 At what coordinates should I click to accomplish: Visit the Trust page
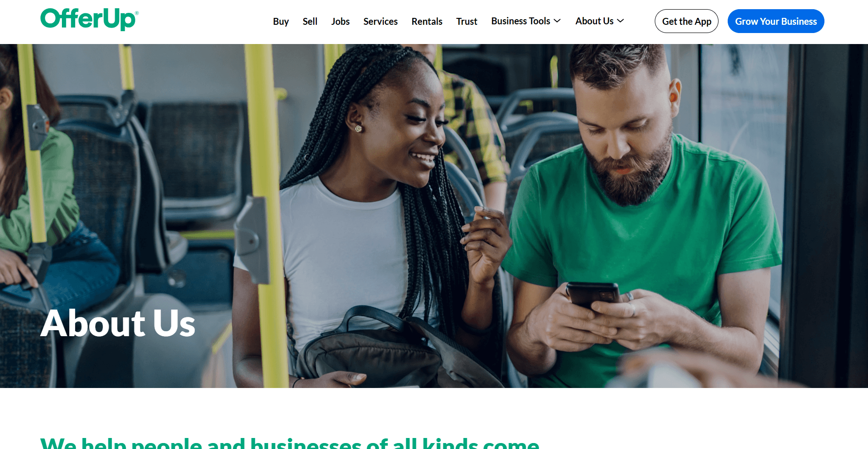point(467,22)
